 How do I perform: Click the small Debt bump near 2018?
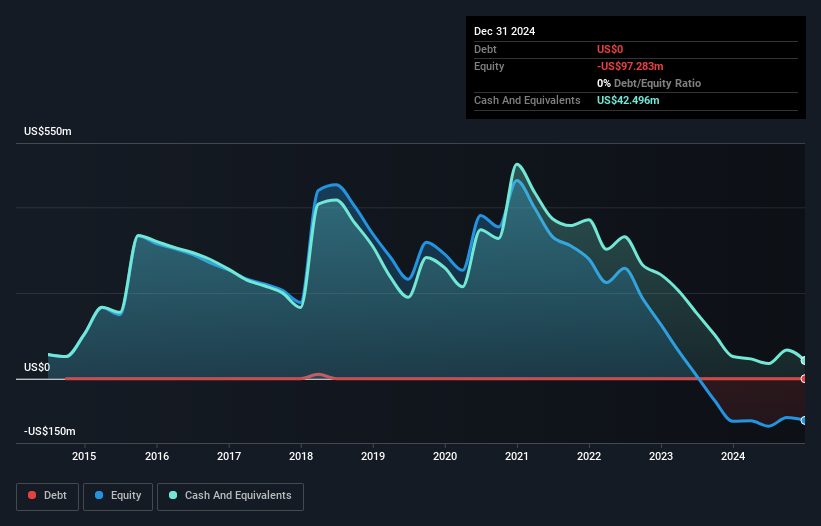tap(319, 375)
